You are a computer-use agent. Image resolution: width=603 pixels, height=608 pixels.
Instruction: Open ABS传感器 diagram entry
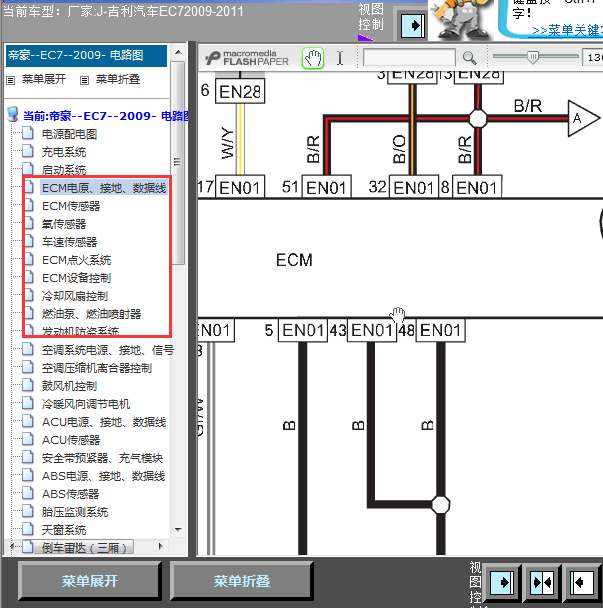(70, 494)
